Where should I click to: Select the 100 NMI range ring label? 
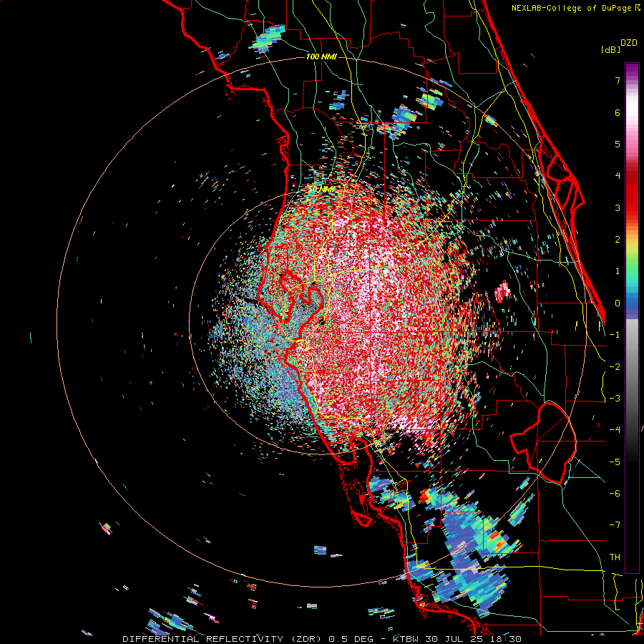pyautogui.click(x=321, y=57)
